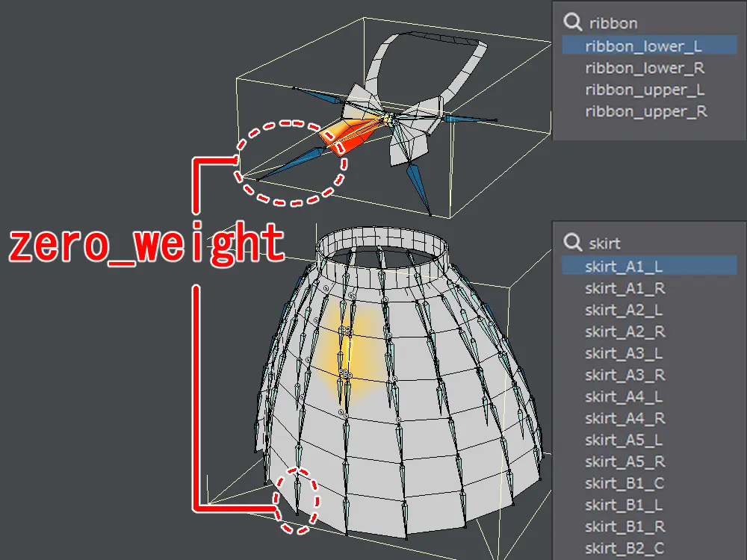Select ribbon_lower_L in the bone list

tap(643, 46)
